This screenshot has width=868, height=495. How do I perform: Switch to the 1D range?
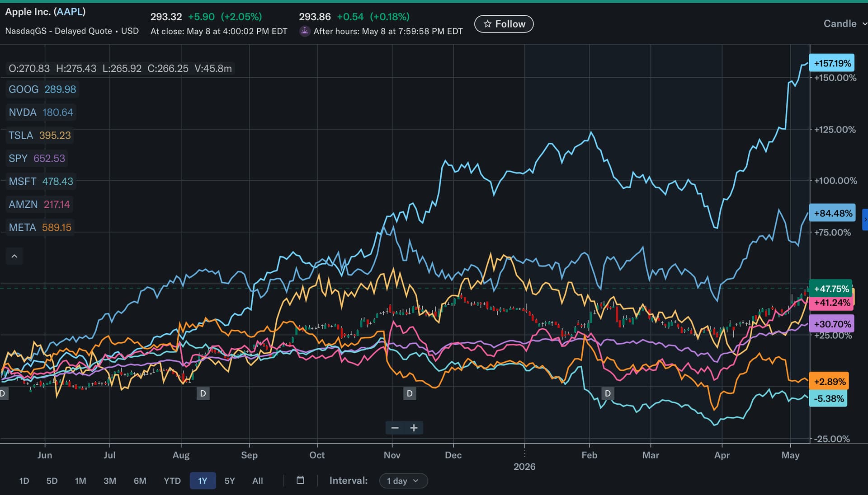coord(24,481)
